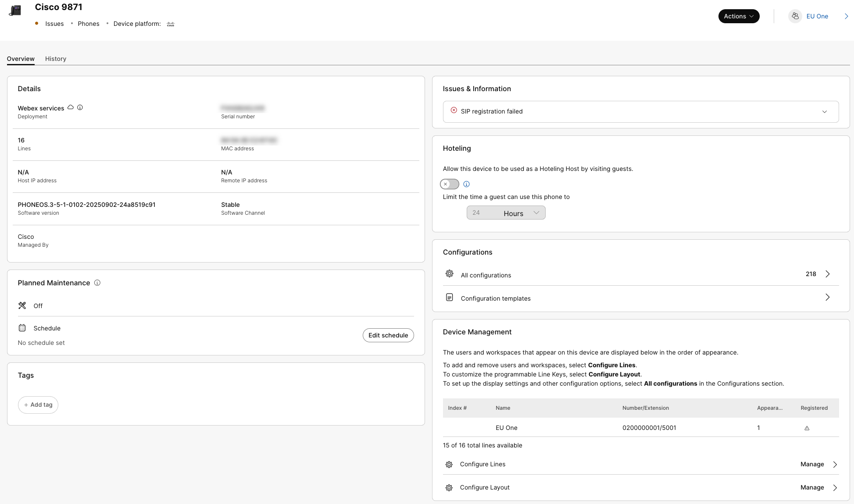Click the EU One user avatar icon

coord(795,16)
